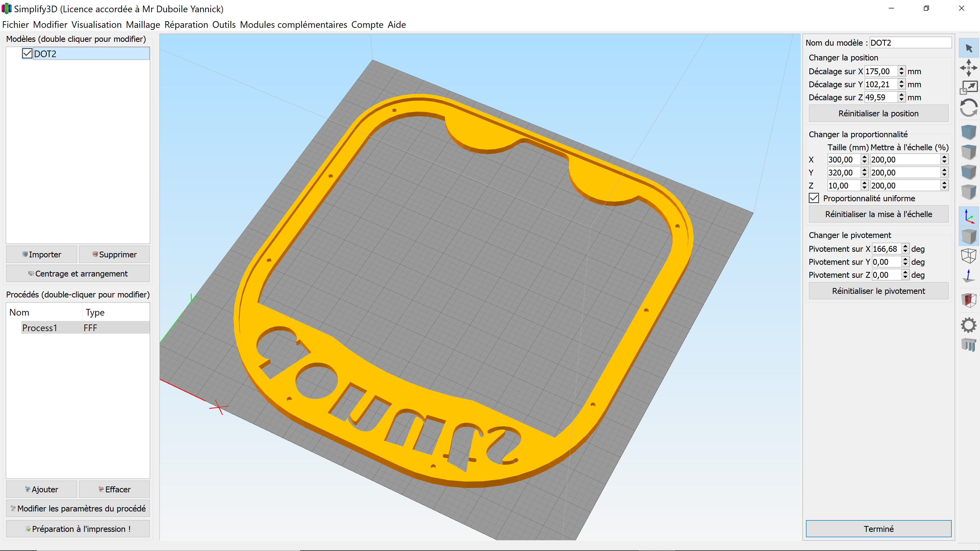Activate the rotate tool

coord(969,108)
